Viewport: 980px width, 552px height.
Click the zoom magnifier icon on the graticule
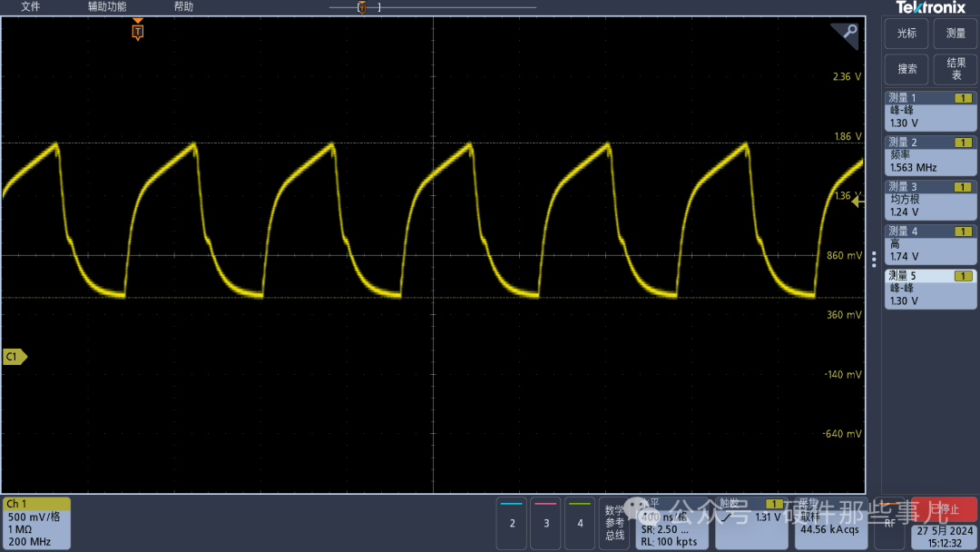point(848,33)
